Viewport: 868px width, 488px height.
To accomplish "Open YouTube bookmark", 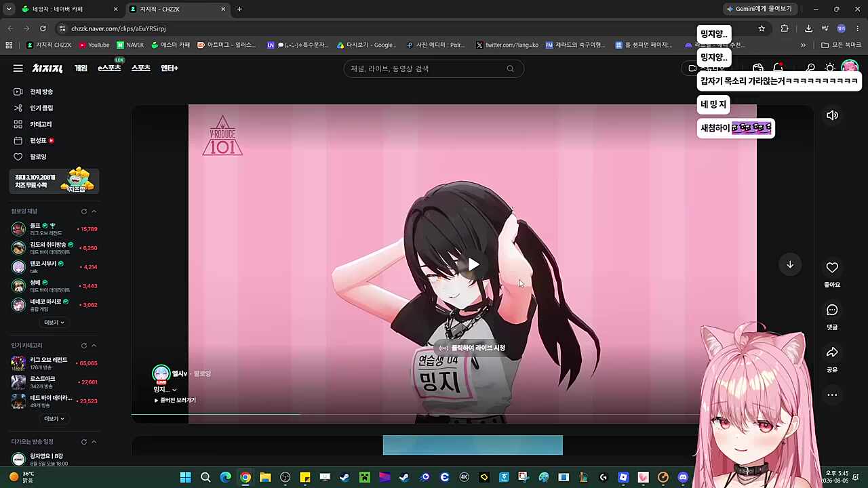I will pos(94,45).
